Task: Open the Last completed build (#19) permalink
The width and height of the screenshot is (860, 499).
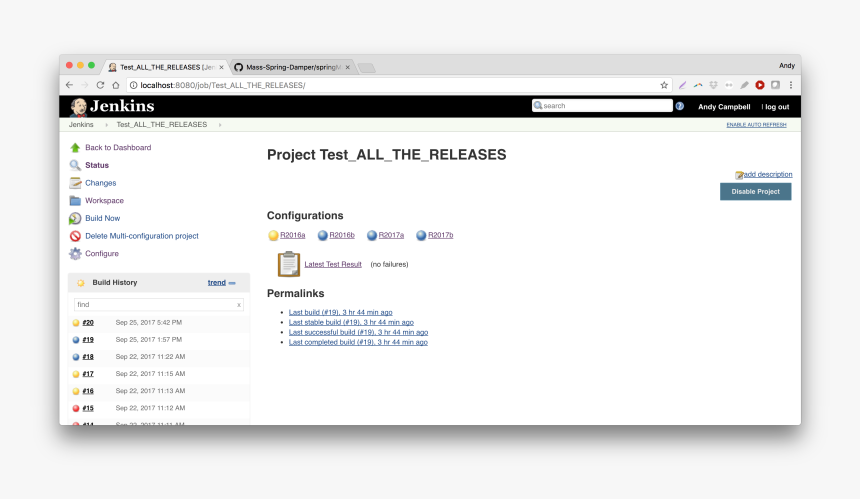Action: click(358, 342)
